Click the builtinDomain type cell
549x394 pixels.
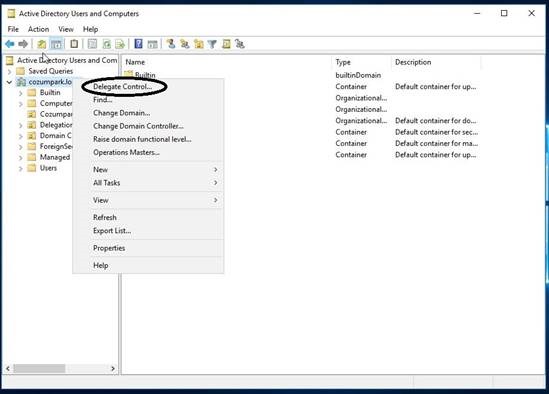(358, 75)
